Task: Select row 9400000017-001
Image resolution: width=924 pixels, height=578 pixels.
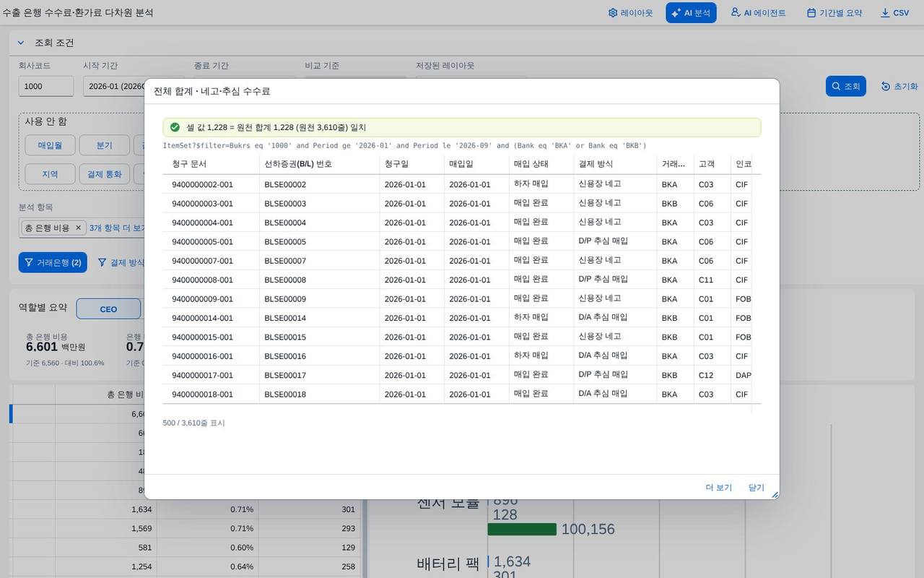Action: pyautogui.click(x=462, y=375)
